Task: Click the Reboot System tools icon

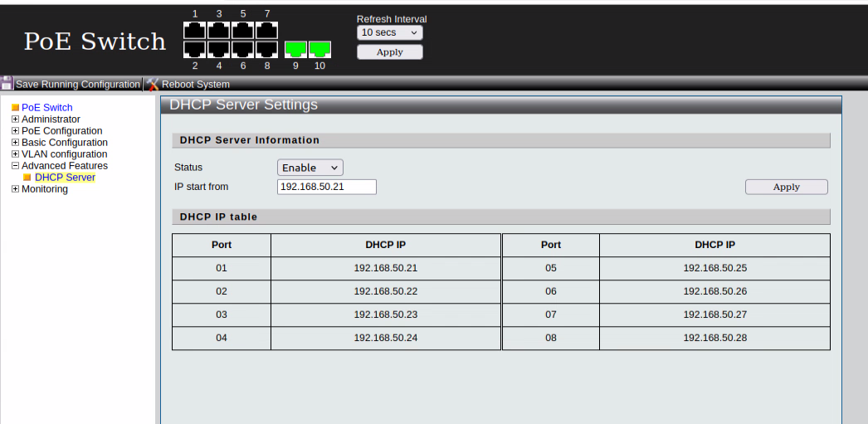Action: [153, 84]
